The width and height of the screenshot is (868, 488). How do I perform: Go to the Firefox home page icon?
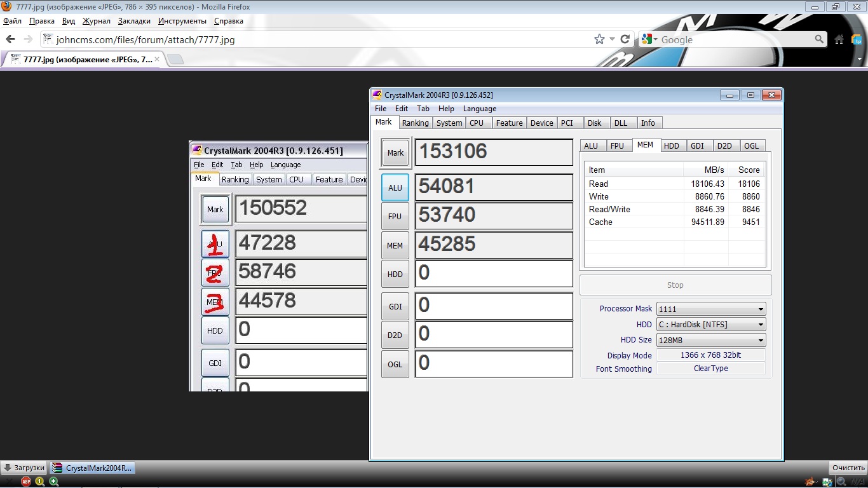[x=839, y=39]
